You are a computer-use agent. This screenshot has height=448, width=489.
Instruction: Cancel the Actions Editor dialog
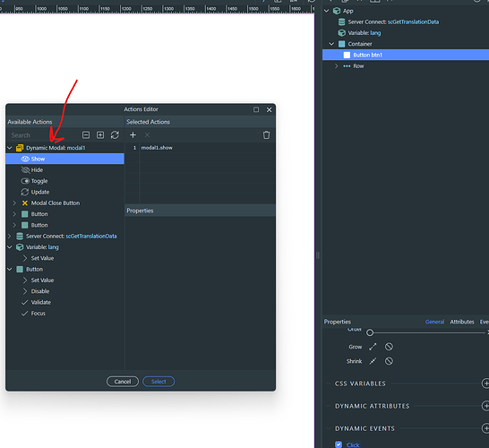[x=123, y=382]
